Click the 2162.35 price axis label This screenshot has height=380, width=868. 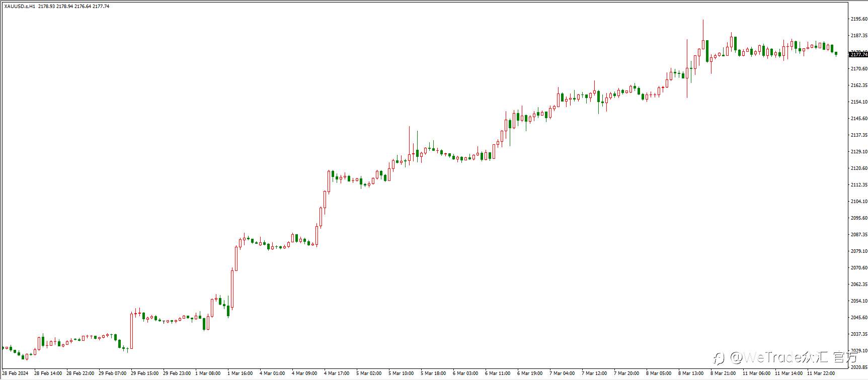(x=859, y=85)
